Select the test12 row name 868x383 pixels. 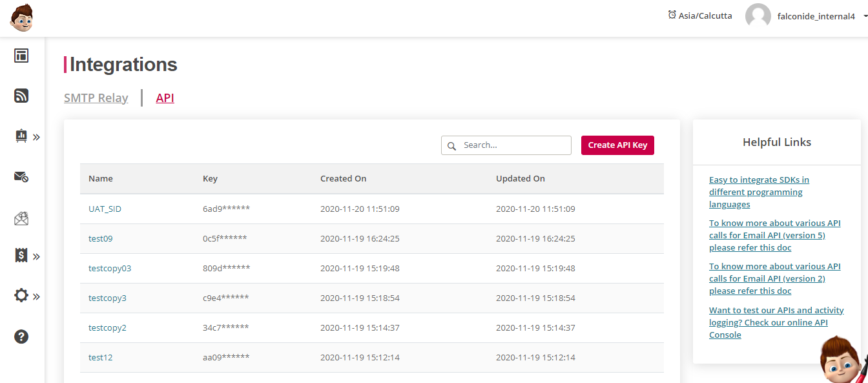101,357
